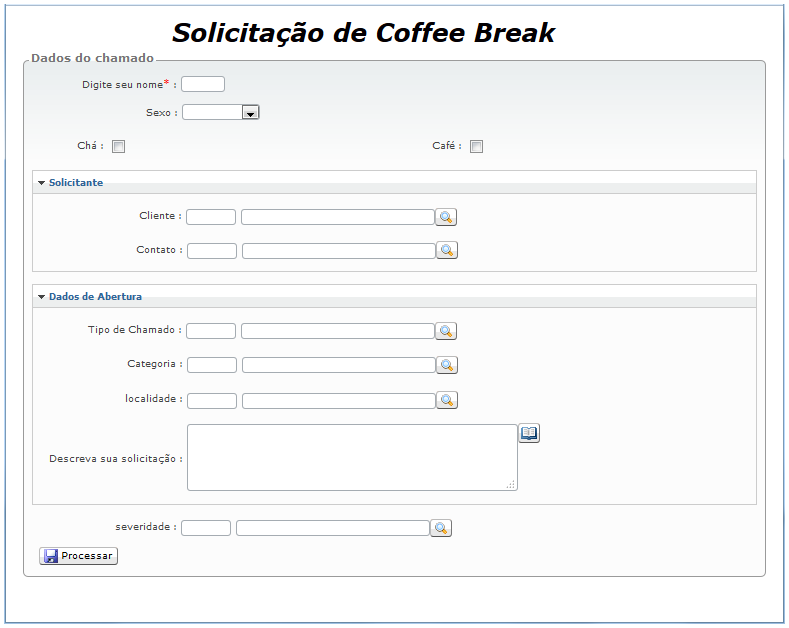Click the Solicitação de Coffee Break title

tap(363, 33)
